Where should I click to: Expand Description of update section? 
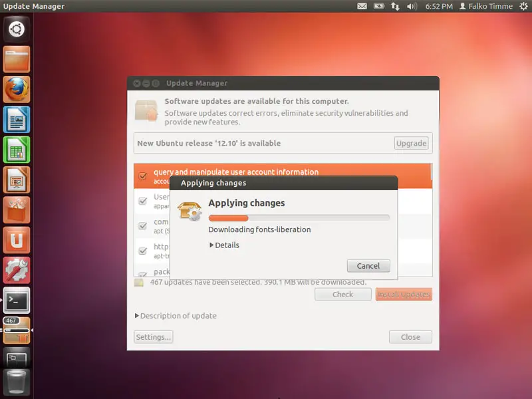(176, 316)
